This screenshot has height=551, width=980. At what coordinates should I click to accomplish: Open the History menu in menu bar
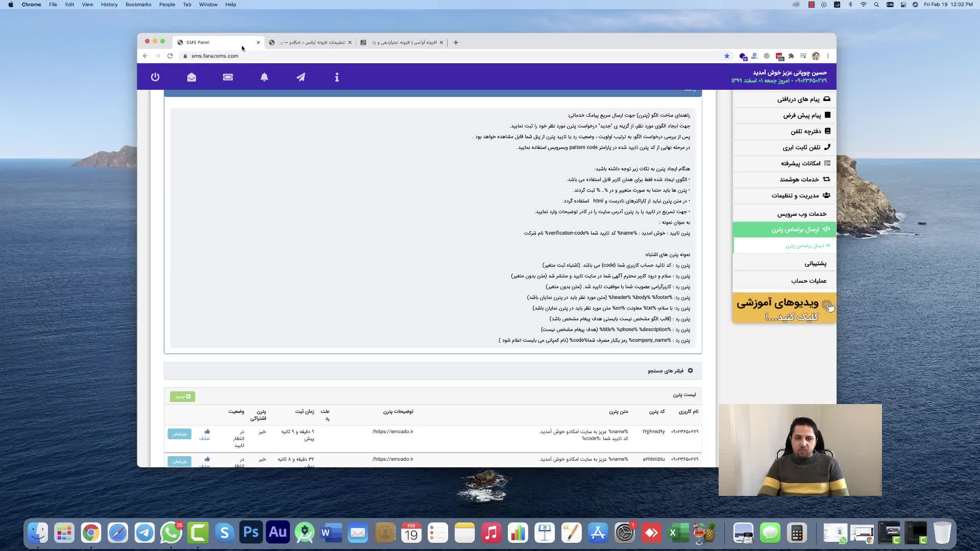109,5
